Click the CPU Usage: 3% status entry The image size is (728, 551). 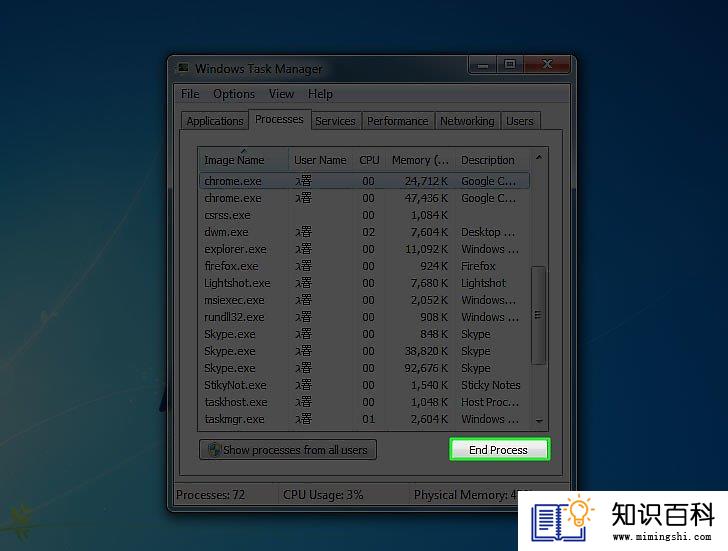(x=323, y=495)
